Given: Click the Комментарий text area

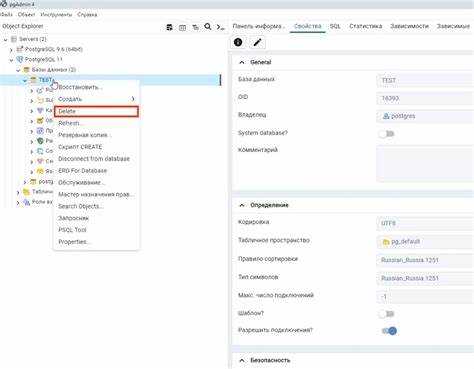Looking at the screenshot, I should pyautogui.click(x=425, y=164).
